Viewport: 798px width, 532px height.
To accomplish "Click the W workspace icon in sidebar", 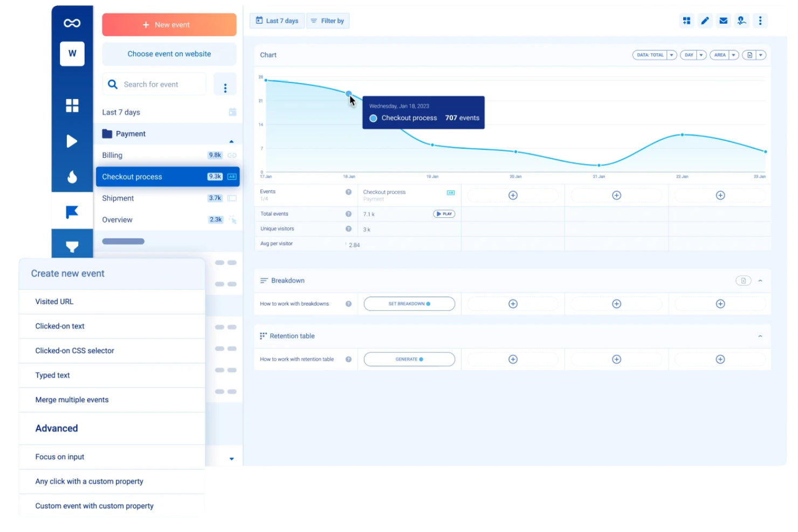I will [72, 53].
